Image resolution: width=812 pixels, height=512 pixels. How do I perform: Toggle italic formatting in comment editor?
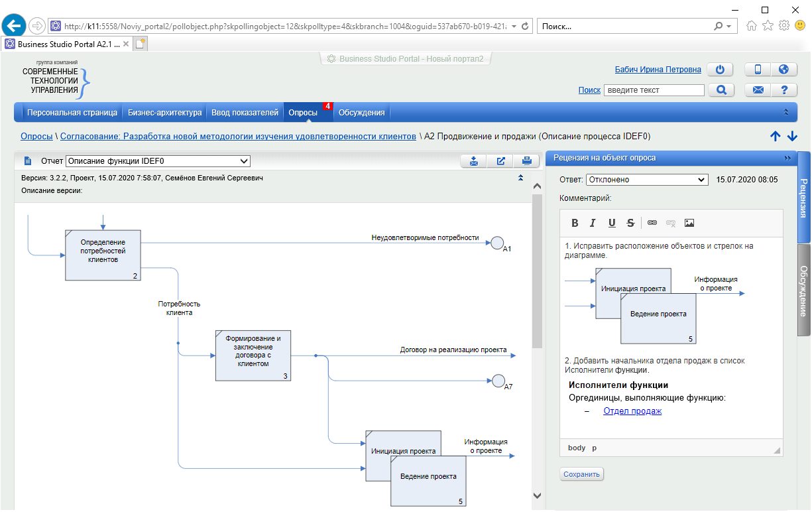click(x=593, y=223)
